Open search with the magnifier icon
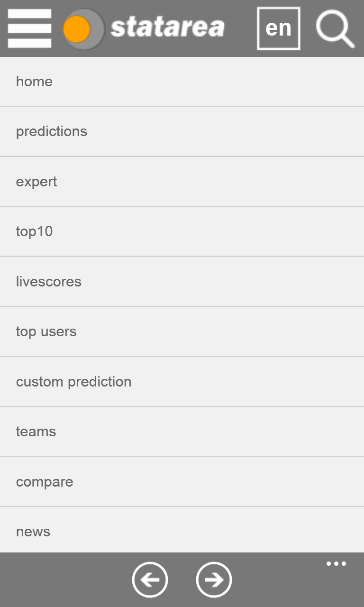 335,28
